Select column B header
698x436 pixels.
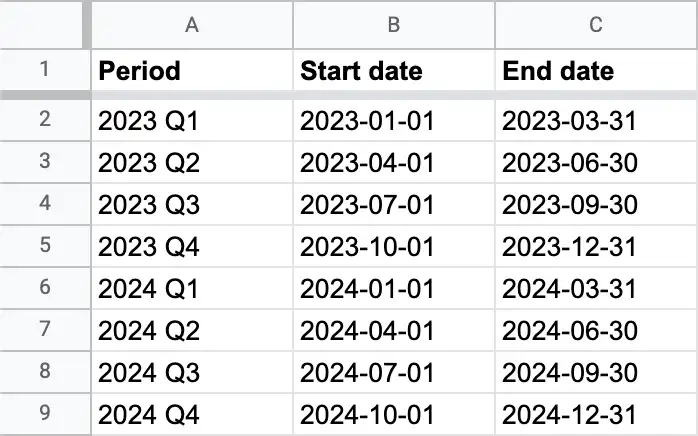pyautogui.click(x=394, y=25)
